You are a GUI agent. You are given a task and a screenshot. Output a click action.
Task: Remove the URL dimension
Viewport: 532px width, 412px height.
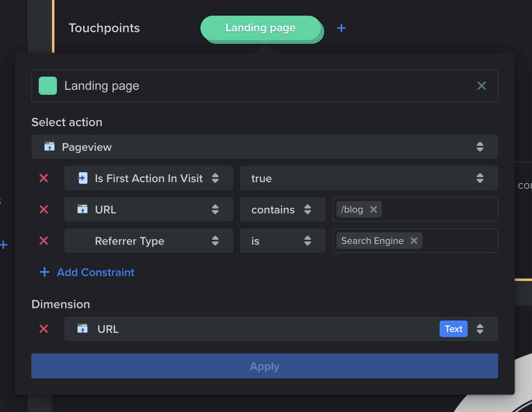click(44, 329)
